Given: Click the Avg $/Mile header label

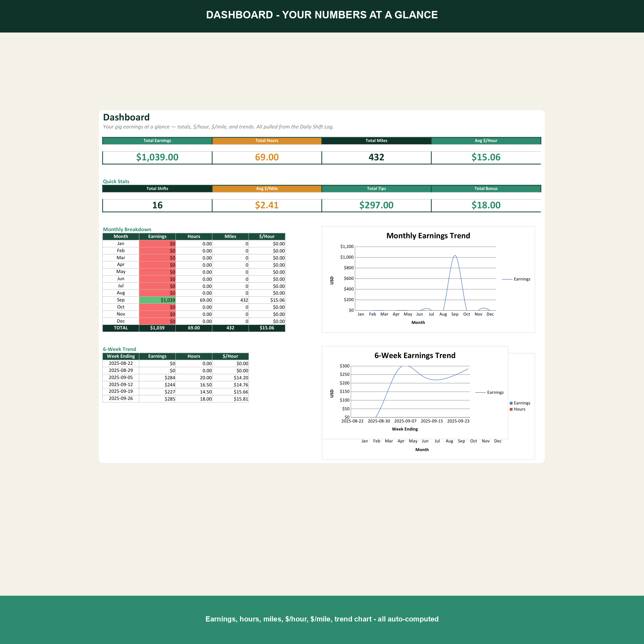Looking at the screenshot, I should coord(267,189).
